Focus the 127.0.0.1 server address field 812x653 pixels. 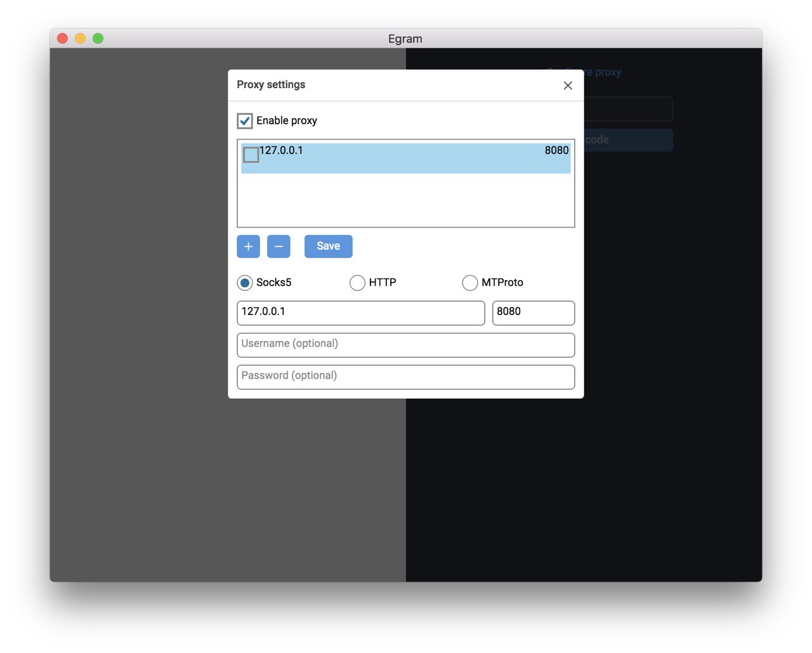(361, 313)
